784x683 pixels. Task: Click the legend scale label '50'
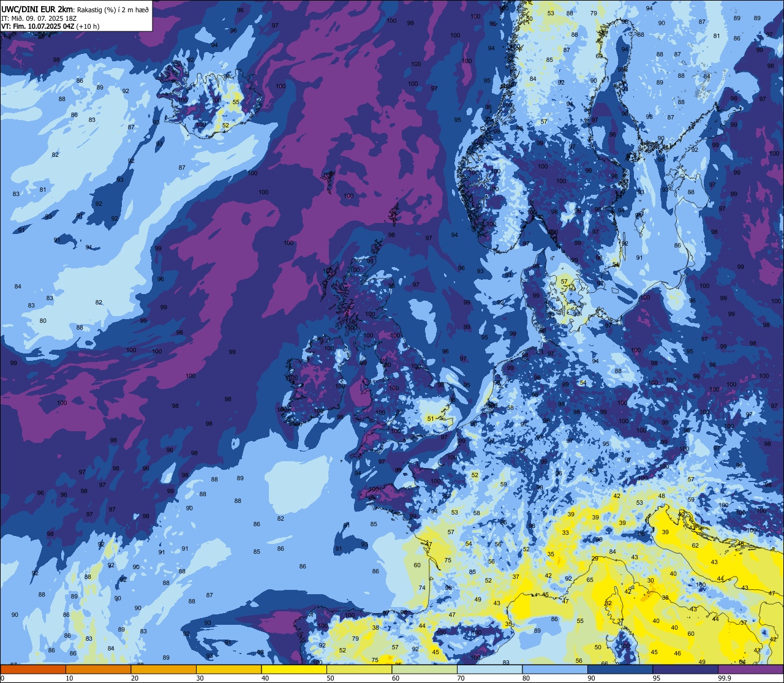pos(330,678)
